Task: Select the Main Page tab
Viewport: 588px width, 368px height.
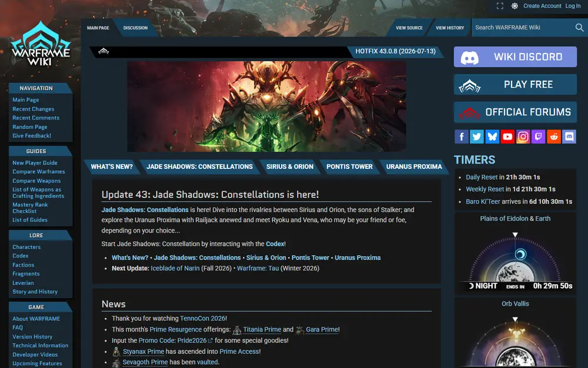Action: (x=98, y=28)
